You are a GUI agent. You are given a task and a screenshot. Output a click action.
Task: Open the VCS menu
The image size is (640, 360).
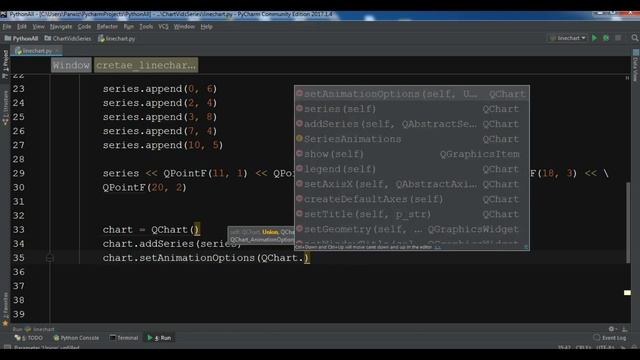(x=163, y=27)
